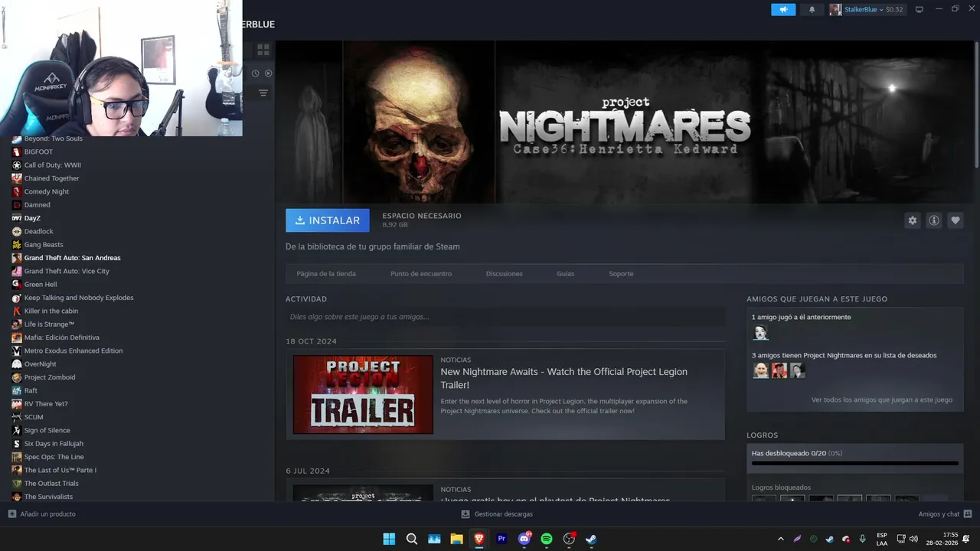The image size is (980, 551).
Task: Open Brave browser from the taskbar
Action: tap(479, 539)
